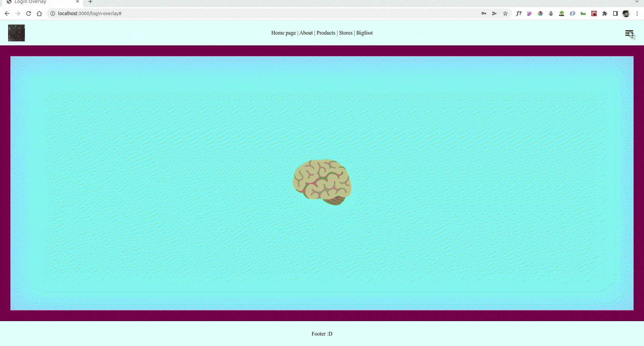
Task: Click the bug extension icon
Action: click(x=551, y=13)
